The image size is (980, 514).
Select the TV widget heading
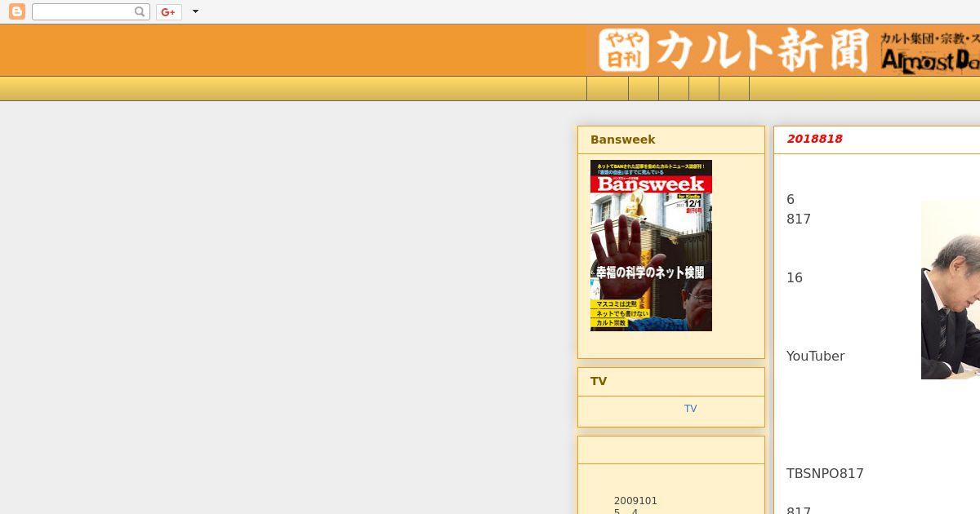599,381
